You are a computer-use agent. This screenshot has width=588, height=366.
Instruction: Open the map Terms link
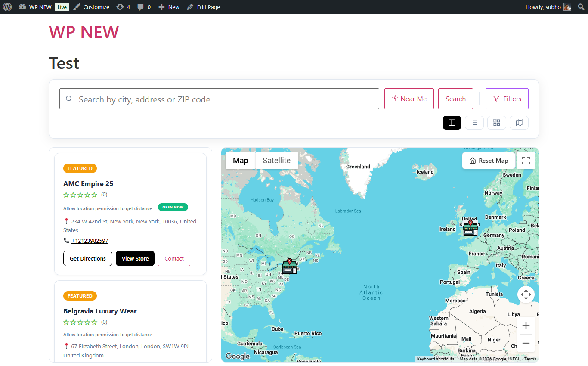click(x=530, y=359)
